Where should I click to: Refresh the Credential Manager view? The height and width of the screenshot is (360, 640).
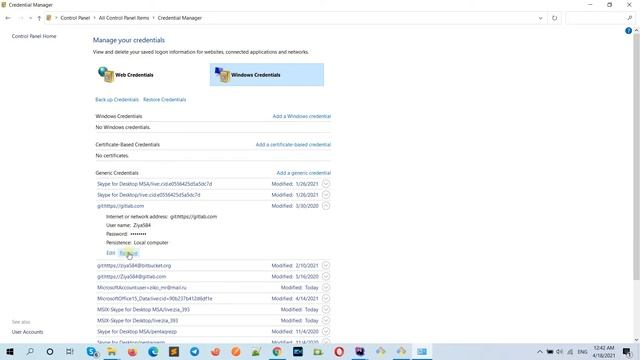coord(554,18)
